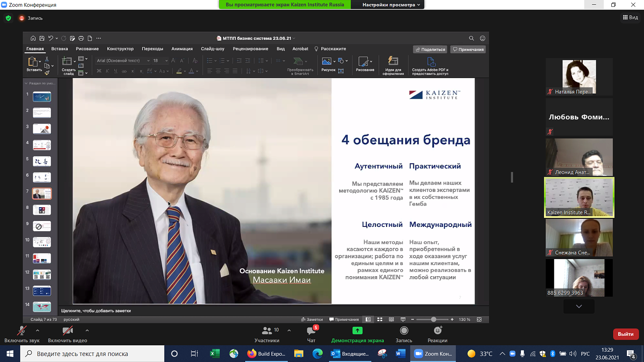Expand more Zoom video tiles chevron
This screenshot has height=362, width=644.
click(x=579, y=306)
